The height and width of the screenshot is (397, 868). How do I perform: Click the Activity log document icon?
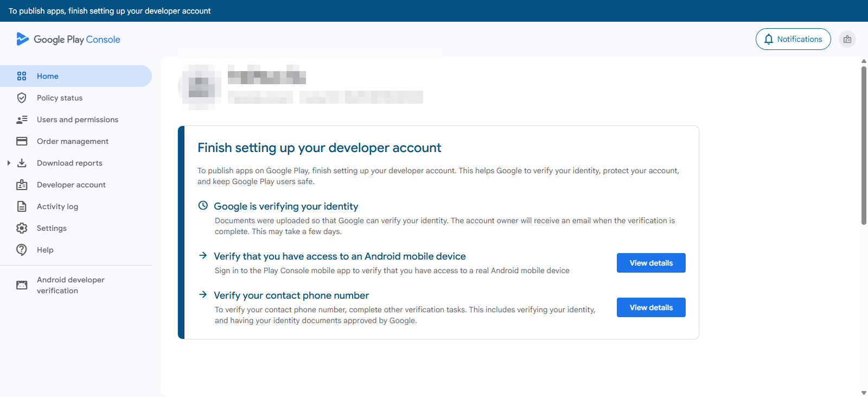click(22, 206)
